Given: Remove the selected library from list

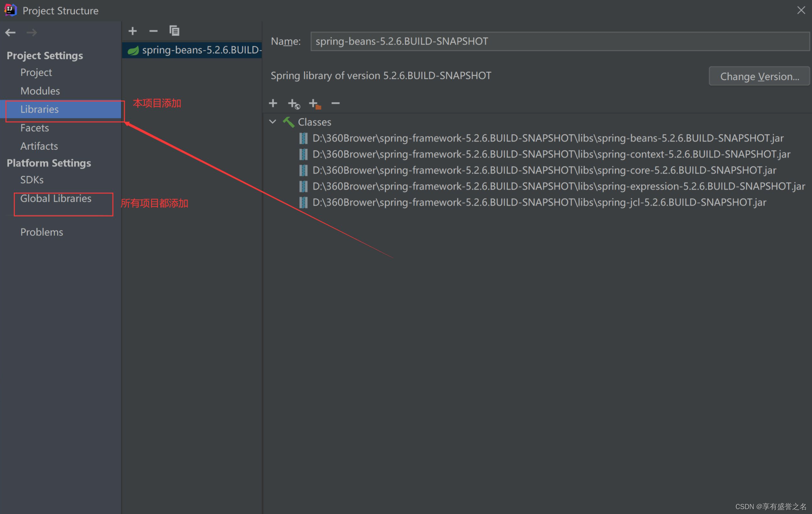Looking at the screenshot, I should pos(153,31).
